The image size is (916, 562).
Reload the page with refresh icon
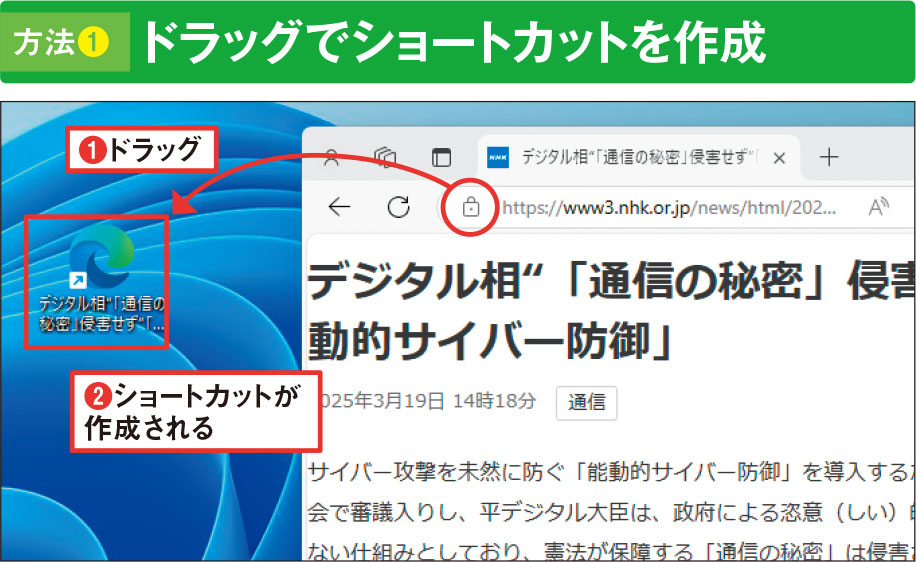pos(398,207)
